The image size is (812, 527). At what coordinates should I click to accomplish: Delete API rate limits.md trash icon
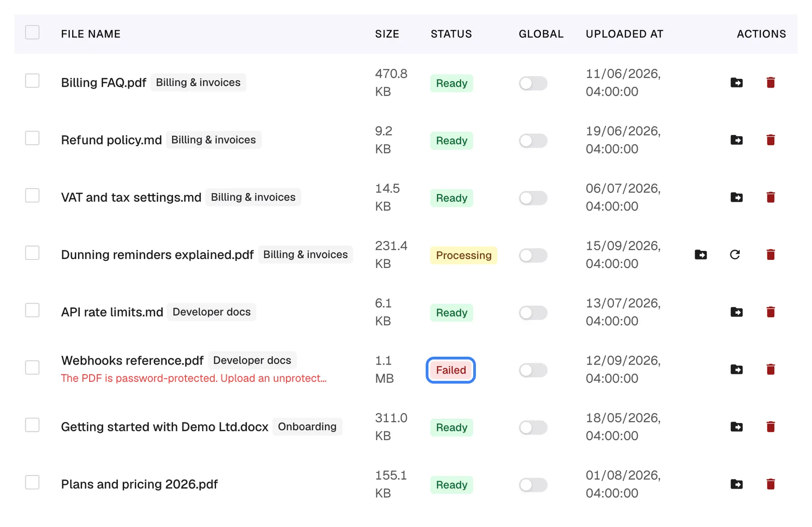[x=770, y=312]
